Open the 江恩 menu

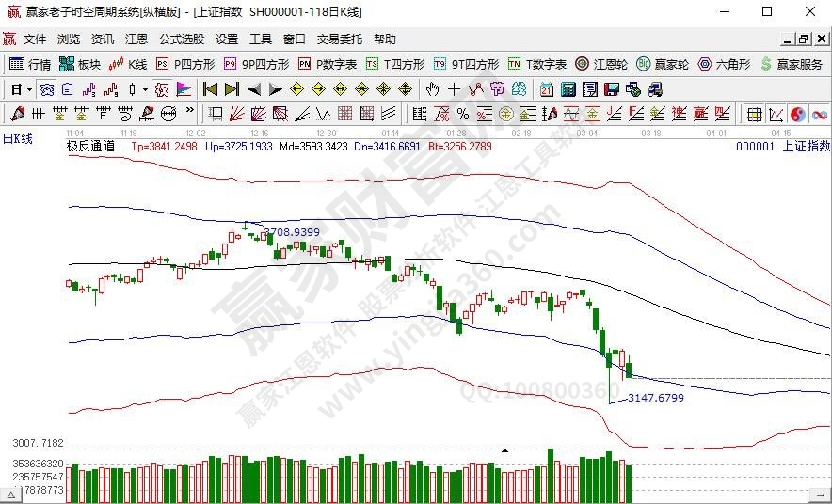click(136, 39)
